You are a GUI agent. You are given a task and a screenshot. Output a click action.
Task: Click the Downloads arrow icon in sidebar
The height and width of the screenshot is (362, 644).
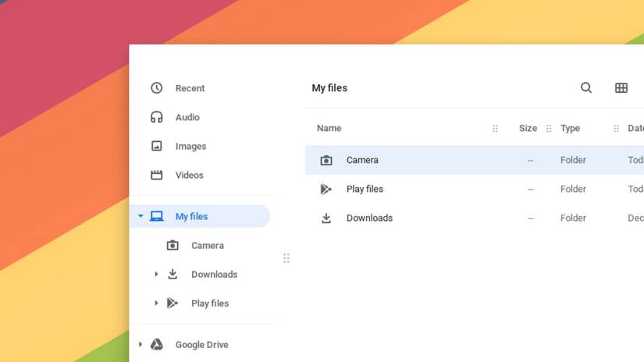coord(173,274)
